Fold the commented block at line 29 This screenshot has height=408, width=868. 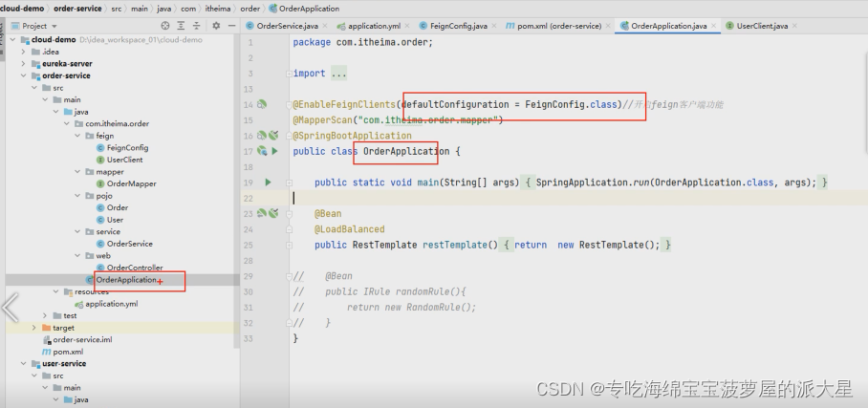(289, 276)
